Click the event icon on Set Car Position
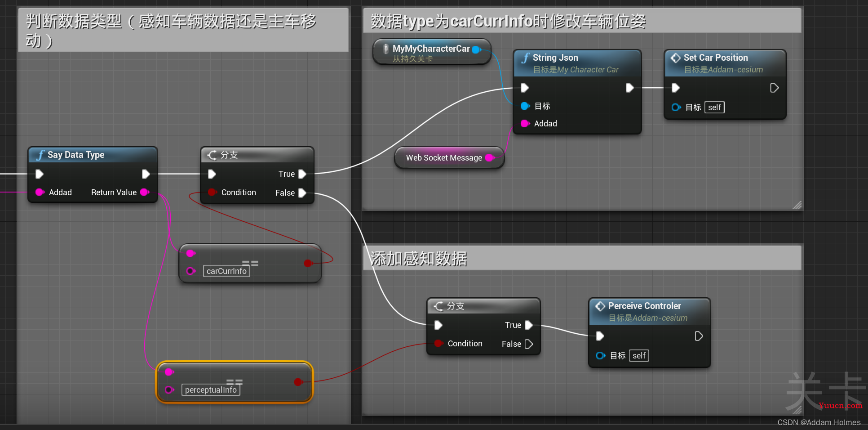The height and width of the screenshot is (430, 868). coord(676,58)
